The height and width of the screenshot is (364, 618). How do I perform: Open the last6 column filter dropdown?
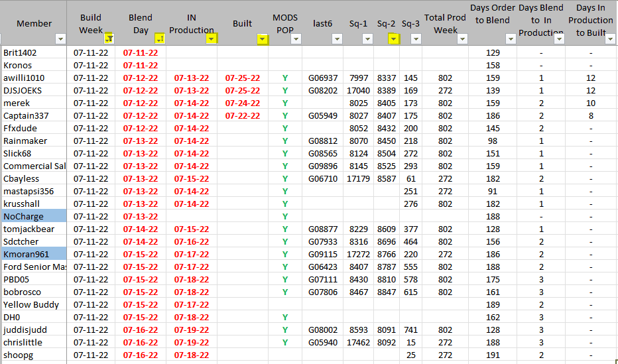pos(337,39)
